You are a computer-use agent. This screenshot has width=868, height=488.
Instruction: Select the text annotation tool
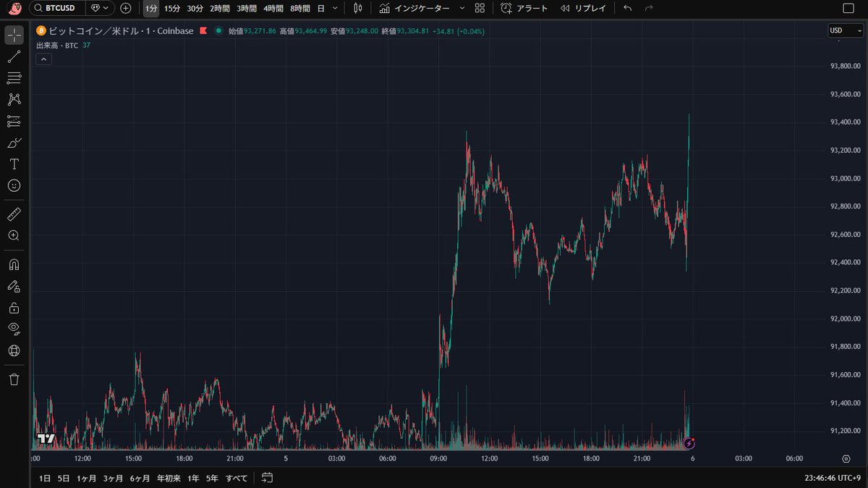click(x=14, y=164)
